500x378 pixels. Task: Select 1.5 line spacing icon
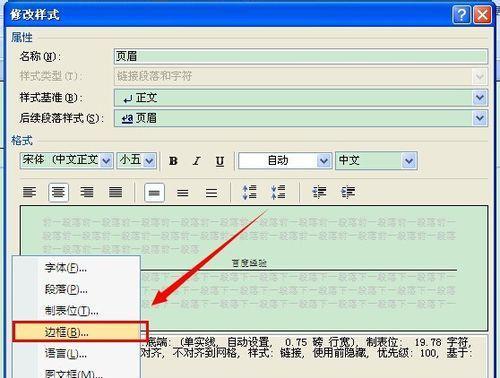pos(183,192)
